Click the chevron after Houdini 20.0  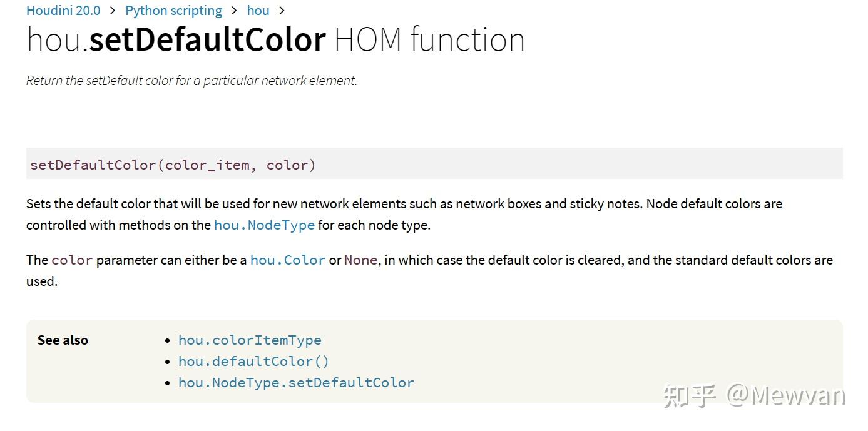coord(113,11)
